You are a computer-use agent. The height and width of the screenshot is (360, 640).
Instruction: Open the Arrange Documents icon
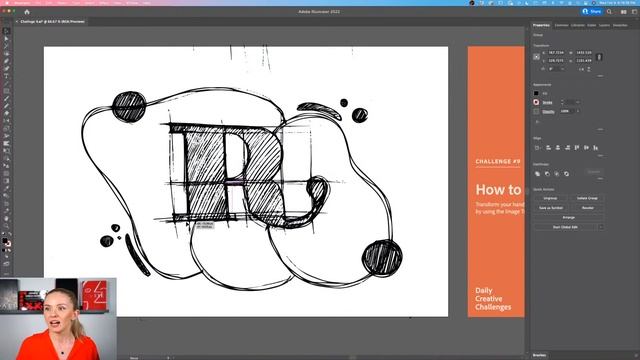624,12
